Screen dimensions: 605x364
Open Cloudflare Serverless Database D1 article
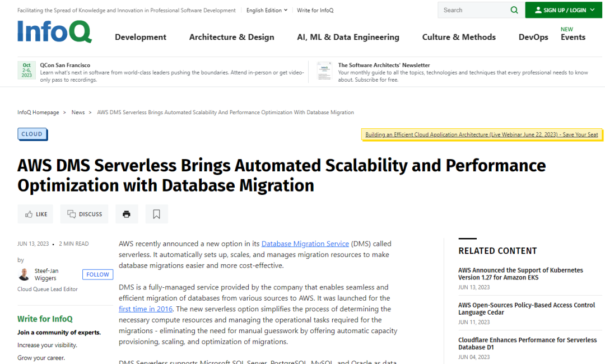528,344
